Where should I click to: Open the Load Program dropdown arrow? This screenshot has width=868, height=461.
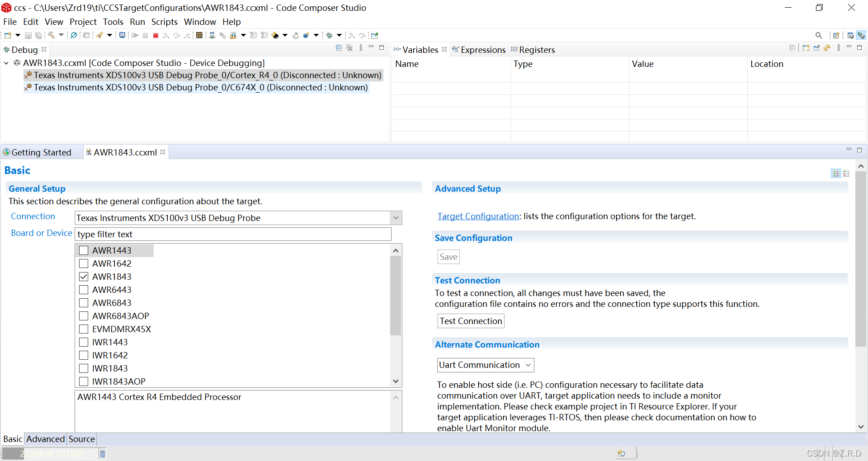point(243,35)
